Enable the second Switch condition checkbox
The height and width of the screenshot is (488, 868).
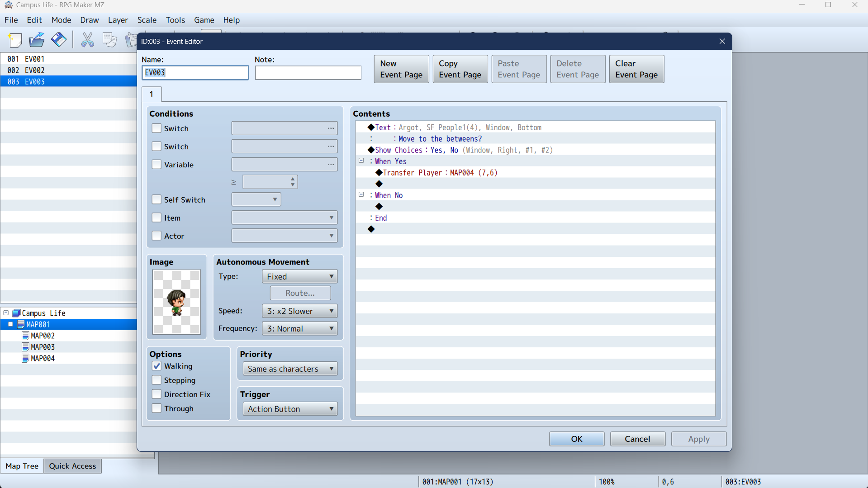pyautogui.click(x=157, y=147)
